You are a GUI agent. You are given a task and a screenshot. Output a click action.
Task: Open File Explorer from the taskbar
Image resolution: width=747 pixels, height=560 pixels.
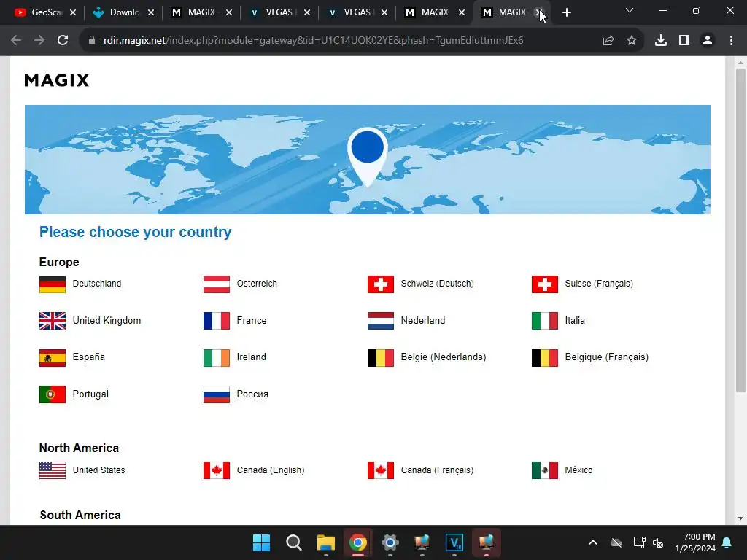click(x=326, y=542)
